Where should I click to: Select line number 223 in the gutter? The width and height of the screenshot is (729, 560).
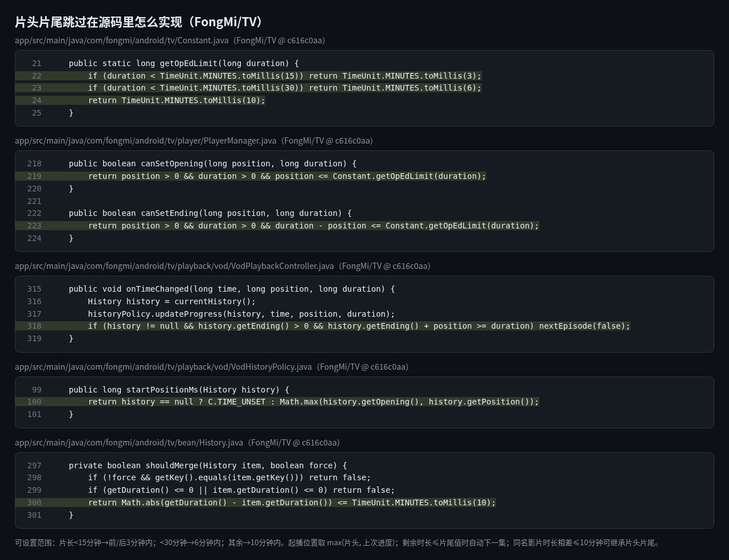click(34, 226)
